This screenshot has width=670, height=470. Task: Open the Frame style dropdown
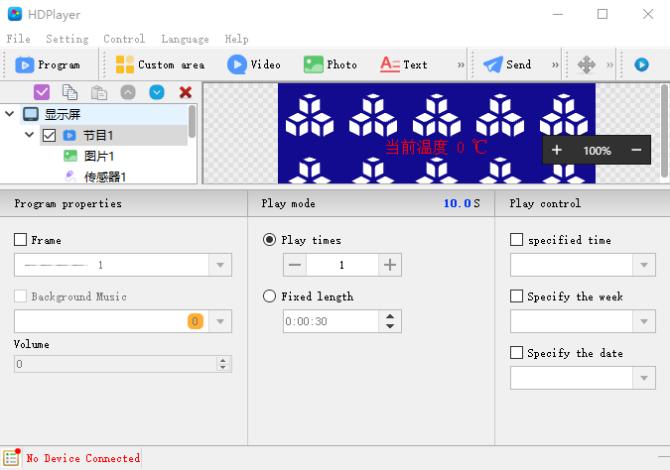tap(220, 265)
